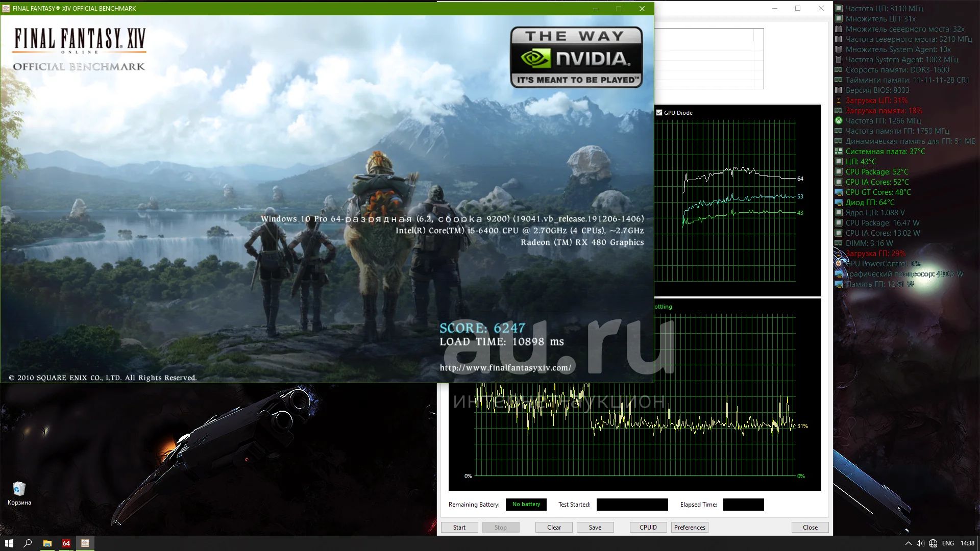Show hidden tray icons chevron

(908, 543)
